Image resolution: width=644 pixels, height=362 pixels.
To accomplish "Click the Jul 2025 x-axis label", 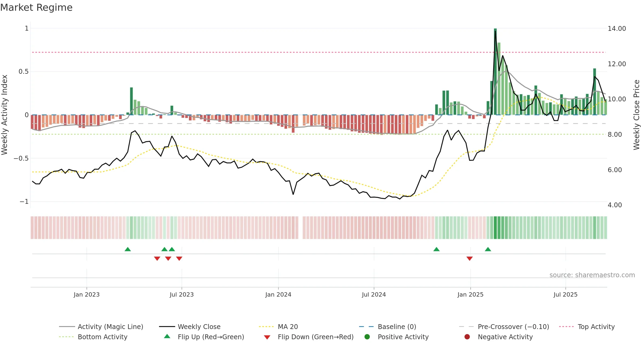I will click(x=565, y=294).
